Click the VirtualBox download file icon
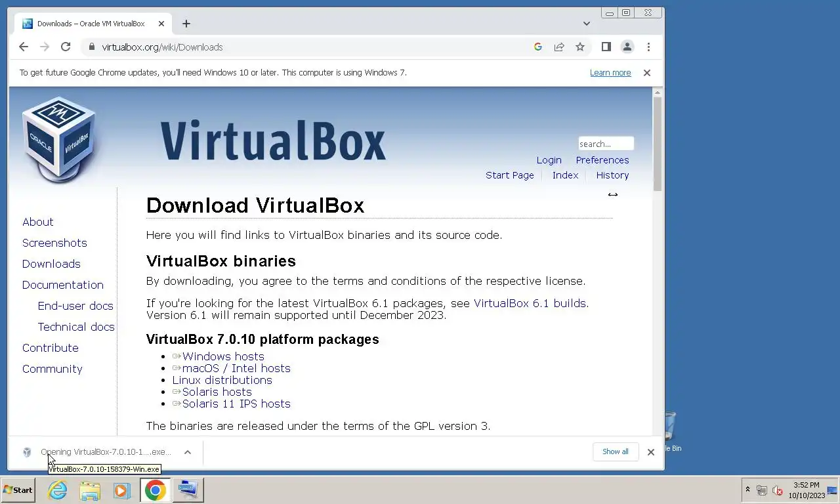Screen dimensions: 840x504 pos(27,452)
